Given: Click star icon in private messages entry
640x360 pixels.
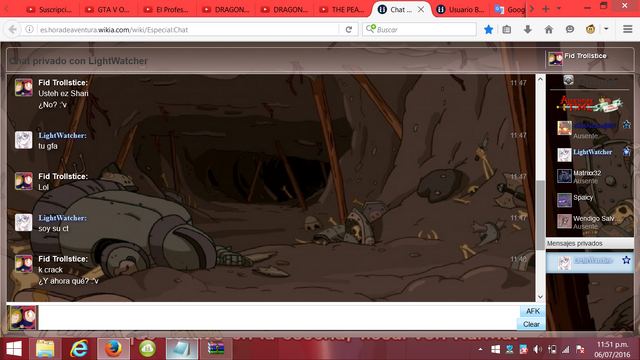Looking at the screenshot, I should [x=626, y=260].
